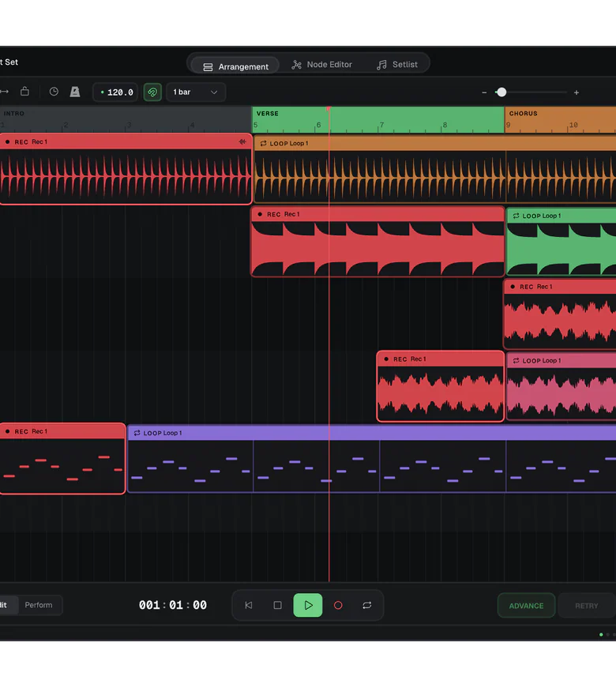This screenshot has width=616, height=695.
Task: Click the 120.0 tempo field
Action: pyautogui.click(x=115, y=92)
